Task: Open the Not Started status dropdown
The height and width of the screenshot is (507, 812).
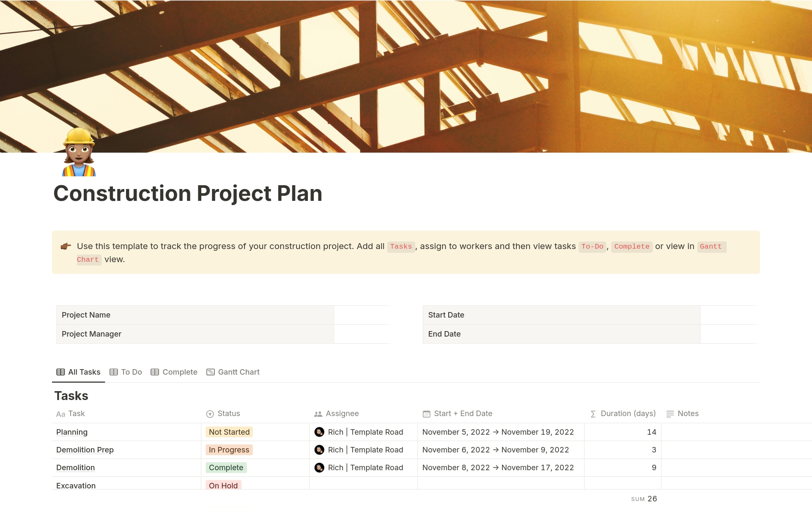Action: click(229, 432)
